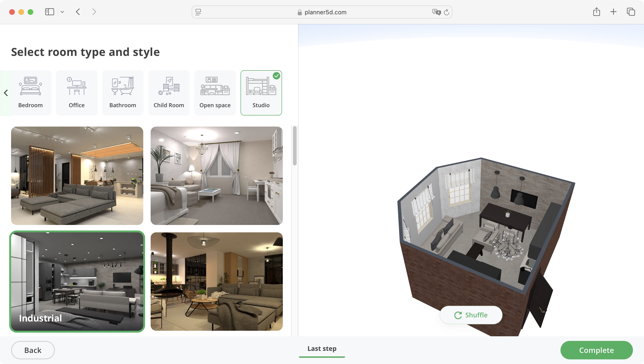Click the Complete button

(x=596, y=350)
